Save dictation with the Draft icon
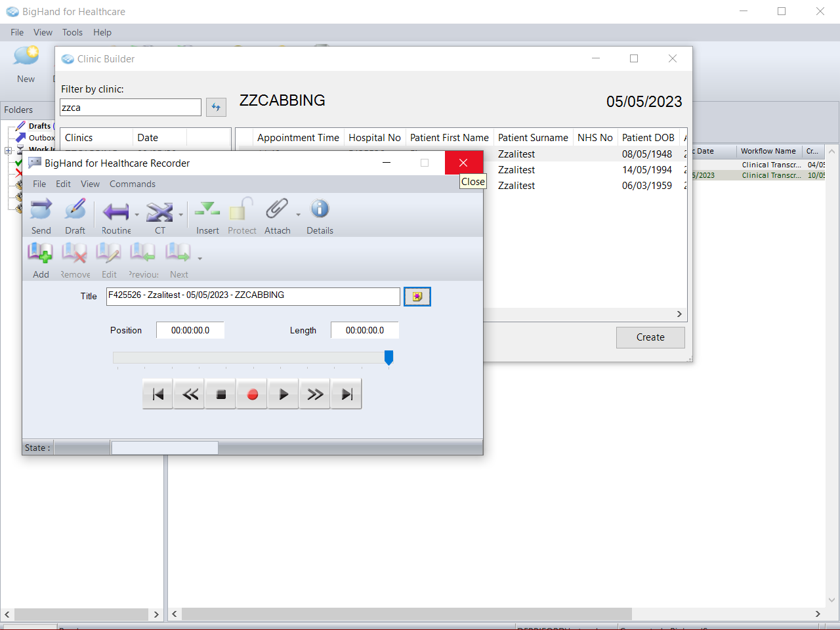Image resolution: width=840 pixels, height=630 pixels. tap(75, 211)
